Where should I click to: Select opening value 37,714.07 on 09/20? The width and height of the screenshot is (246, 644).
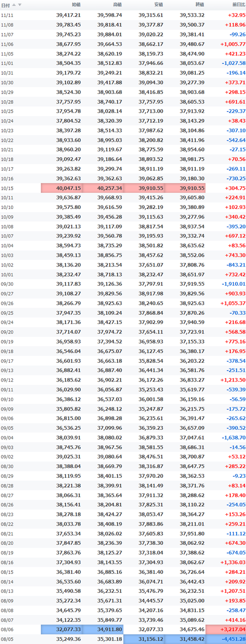(68, 331)
